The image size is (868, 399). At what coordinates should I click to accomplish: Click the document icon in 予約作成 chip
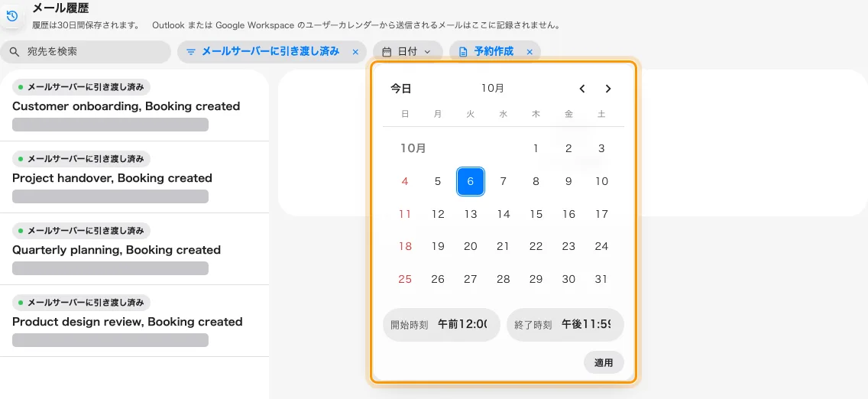(463, 52)
